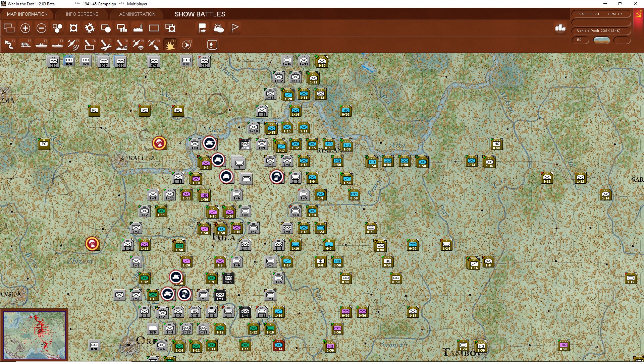The image size is (644, 362).
Task: Select the green unit counter labeled 1-22
Action: click(x=196, y=347)
